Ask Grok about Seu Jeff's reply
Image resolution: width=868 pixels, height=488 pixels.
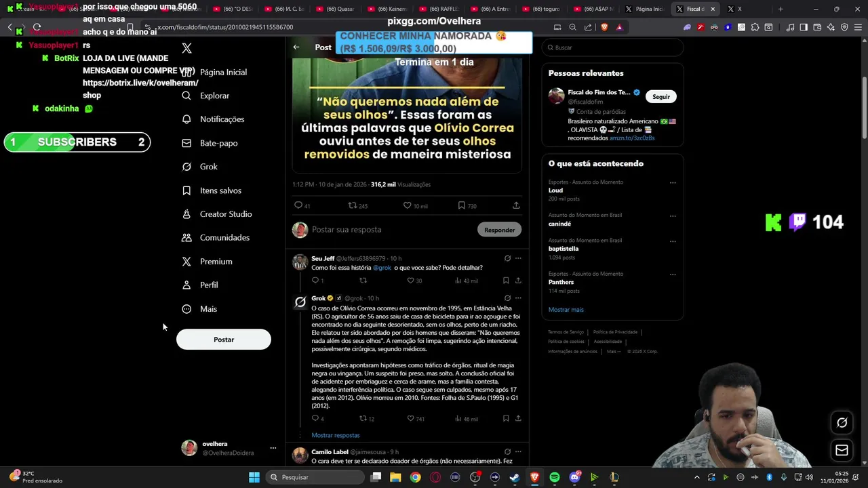(x=507, y=258)
